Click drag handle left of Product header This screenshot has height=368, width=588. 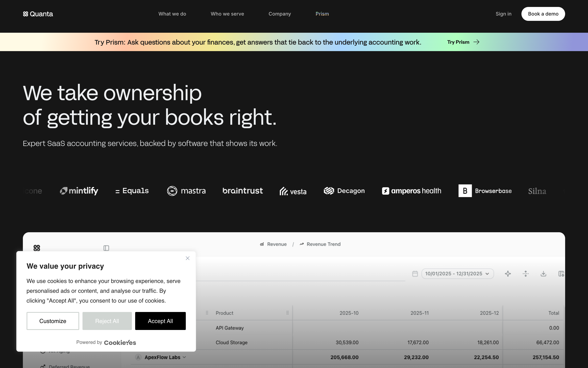coord(207,313)
